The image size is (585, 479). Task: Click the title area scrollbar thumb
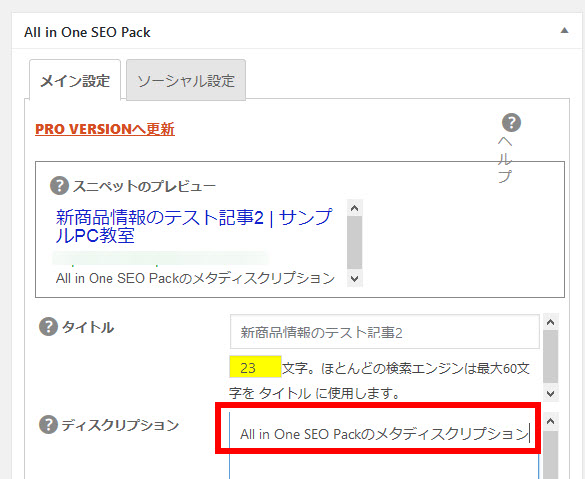[x=551, y=357]
